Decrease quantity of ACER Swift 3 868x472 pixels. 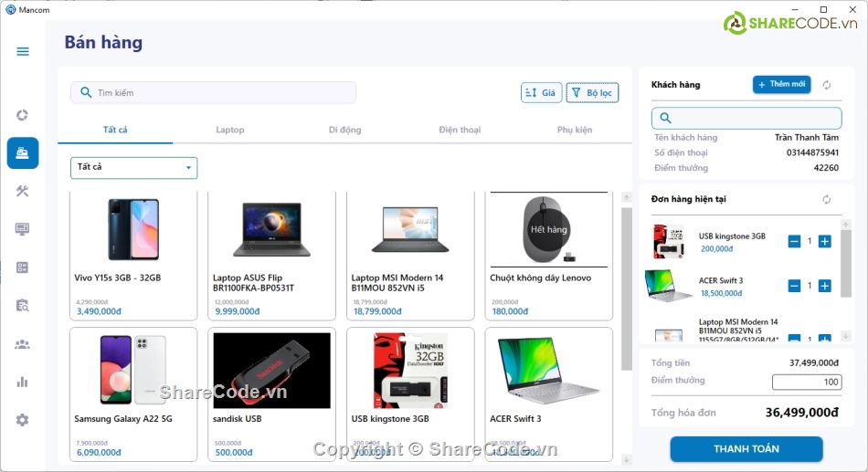coord(794,286)
